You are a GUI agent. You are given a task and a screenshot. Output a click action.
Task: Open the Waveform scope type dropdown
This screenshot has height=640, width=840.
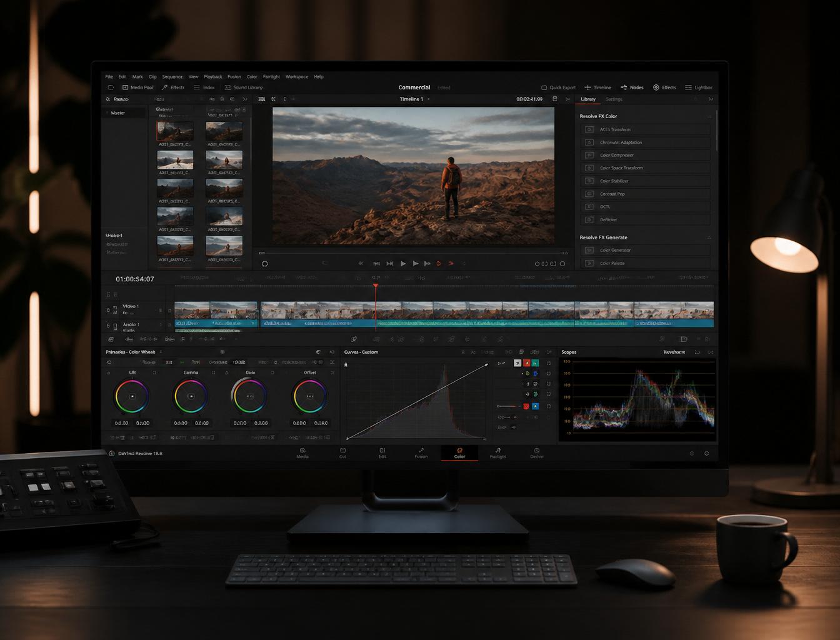[x=674, y=352]
